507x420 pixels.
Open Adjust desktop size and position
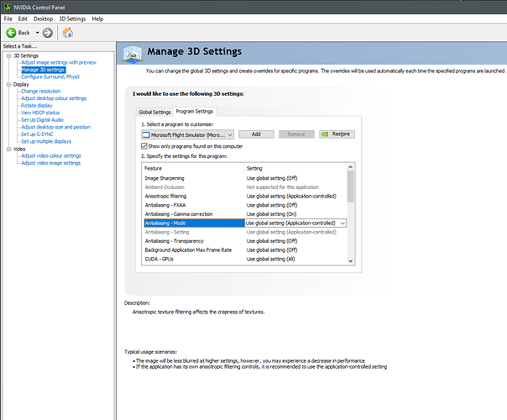tap(56, 127)
